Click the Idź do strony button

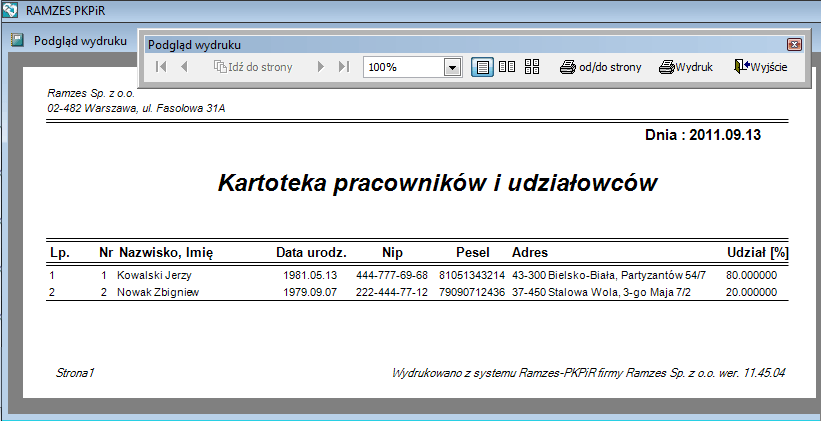(x=253, y=67)
